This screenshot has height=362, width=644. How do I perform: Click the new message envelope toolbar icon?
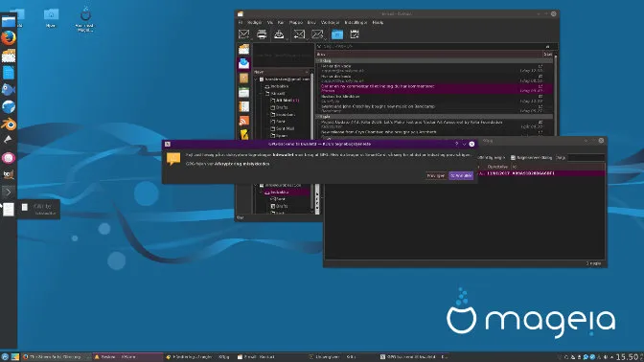pos(244,34)
